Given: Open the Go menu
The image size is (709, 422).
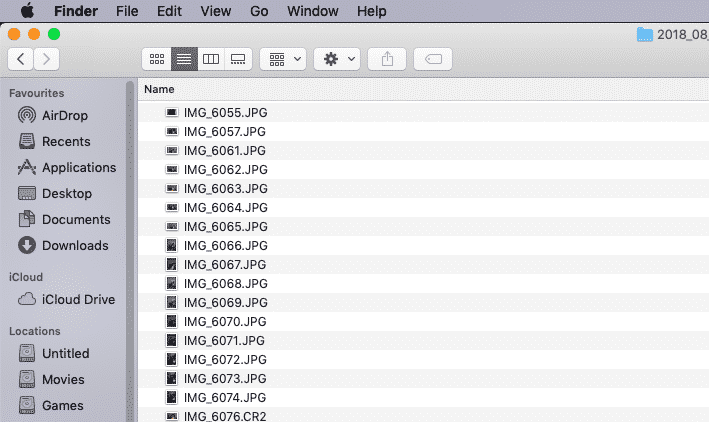Looking at the screenshot, I should 259,11.
